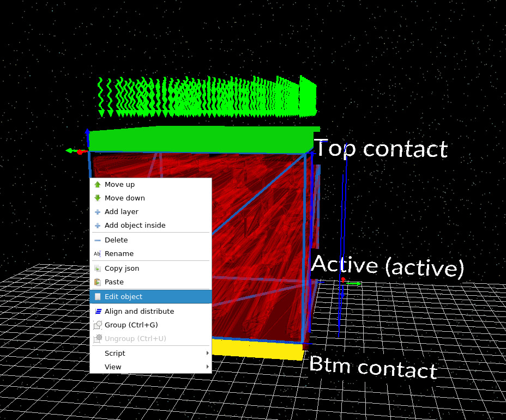The width and height of the screenshot is (506, 420).
Task: Click the blue Delete minus icon
Action: pyautogui.click(x=98, y=240)
